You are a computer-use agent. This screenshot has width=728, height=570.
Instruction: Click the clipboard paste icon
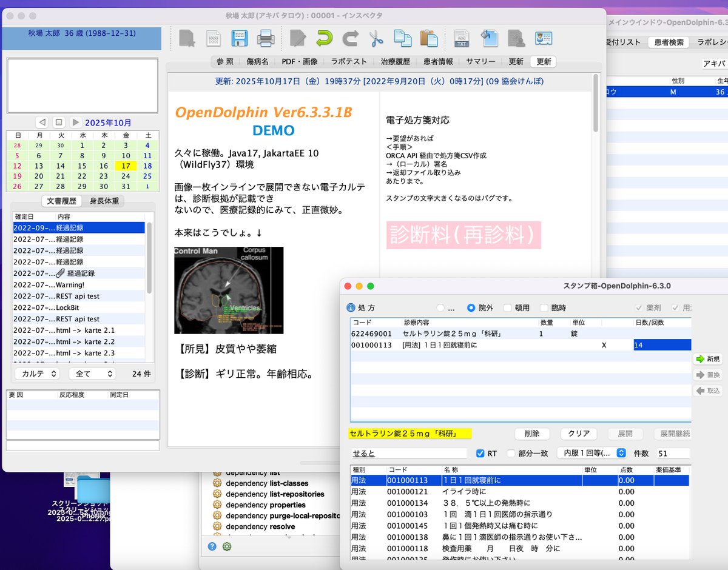coord(429,39)
